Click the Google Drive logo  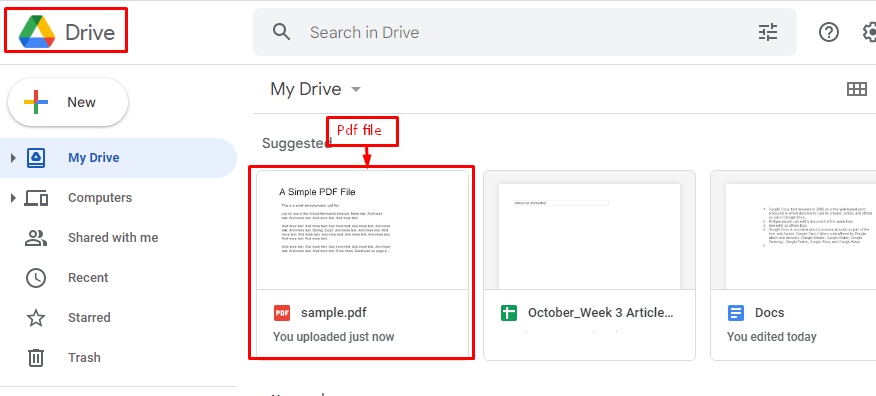(x=37, y=32)
